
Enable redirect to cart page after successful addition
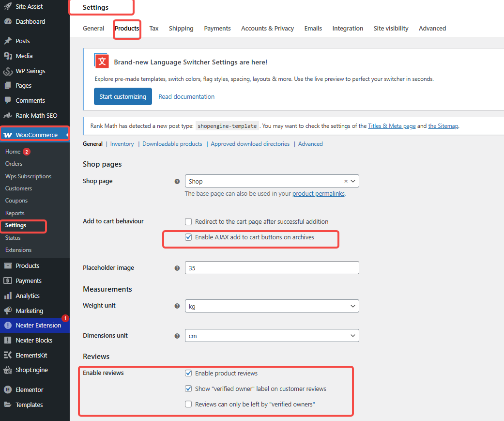(188, 221)
